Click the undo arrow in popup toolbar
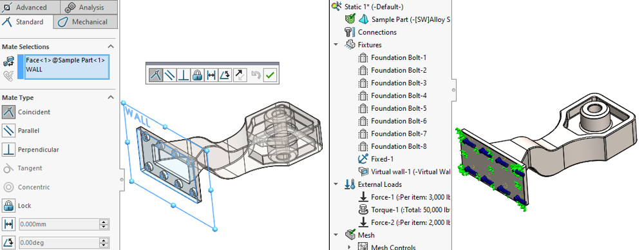 click(256, 75)
